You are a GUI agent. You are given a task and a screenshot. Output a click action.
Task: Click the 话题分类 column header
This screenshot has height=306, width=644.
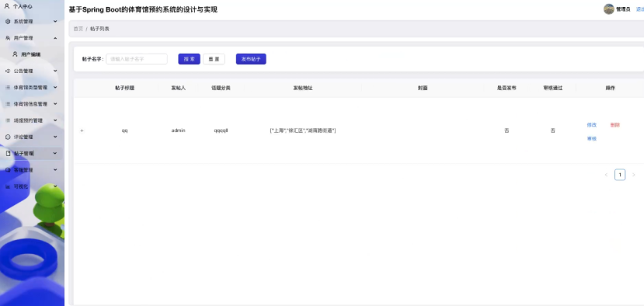(221, 88)
